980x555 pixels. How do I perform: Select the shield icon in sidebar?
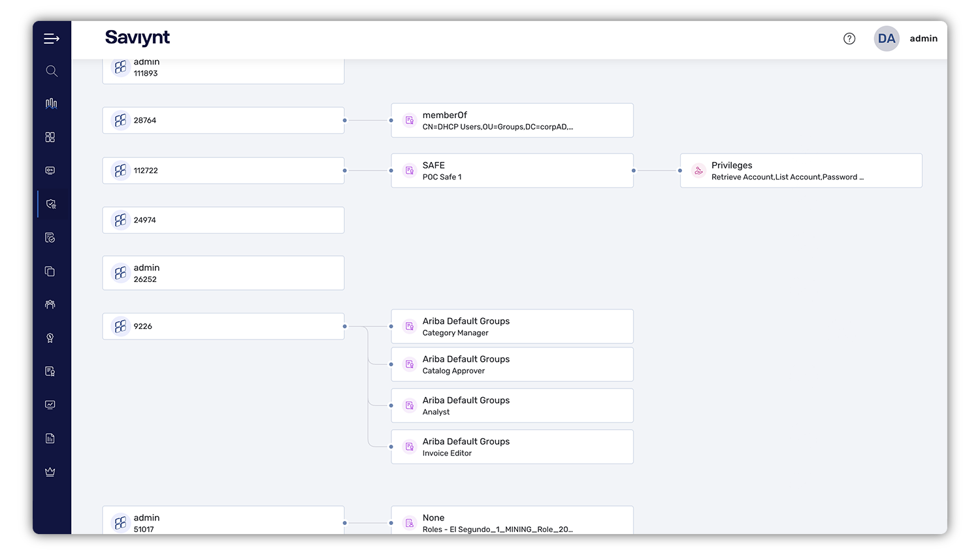51,204
